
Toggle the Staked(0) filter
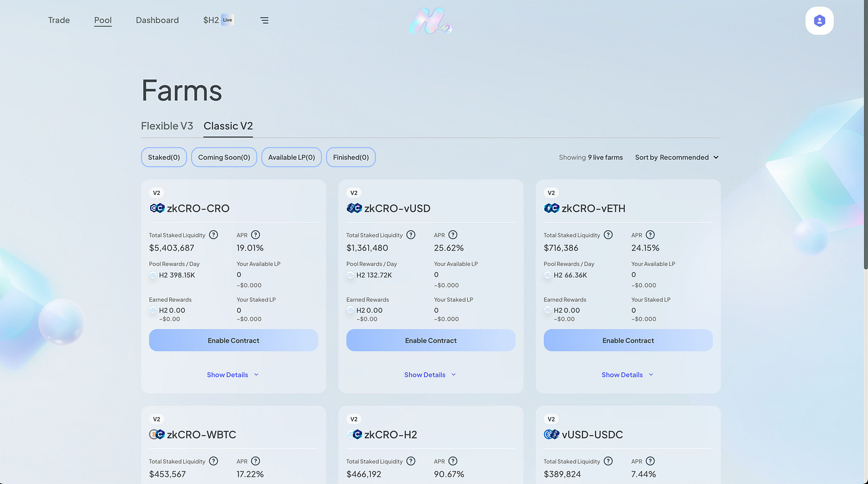pos(164,157)
